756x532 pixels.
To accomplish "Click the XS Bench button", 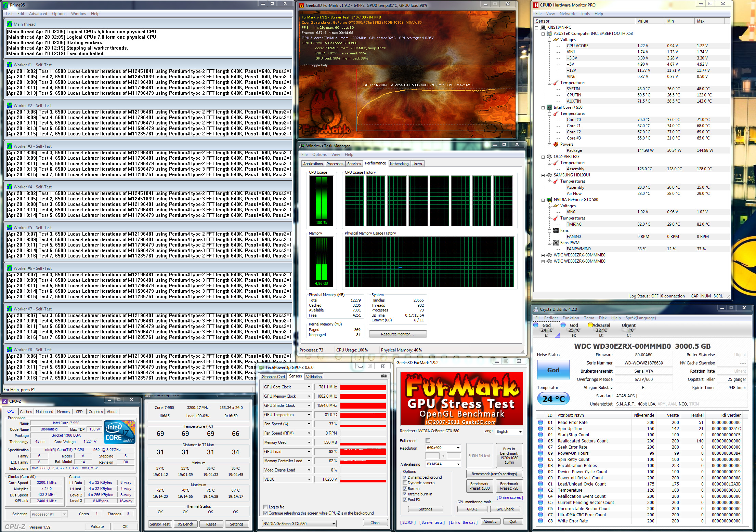I will (x=185, y=524).
